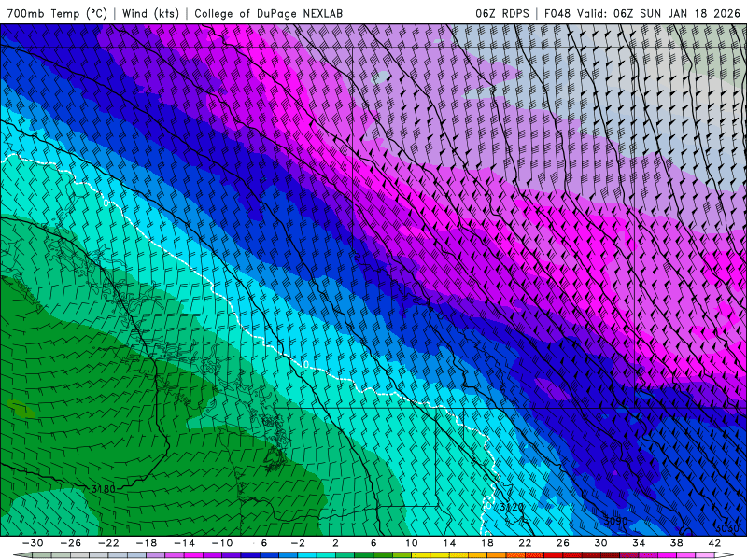The width and height of the screenshot is (747, 560).
Task: Click the 10 colorbar scale value
Action: point(411,543)
